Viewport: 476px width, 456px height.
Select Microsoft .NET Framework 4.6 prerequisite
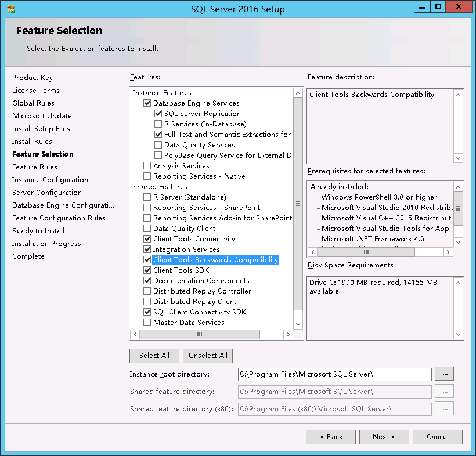pyautogui.click(x=373, y=239)
